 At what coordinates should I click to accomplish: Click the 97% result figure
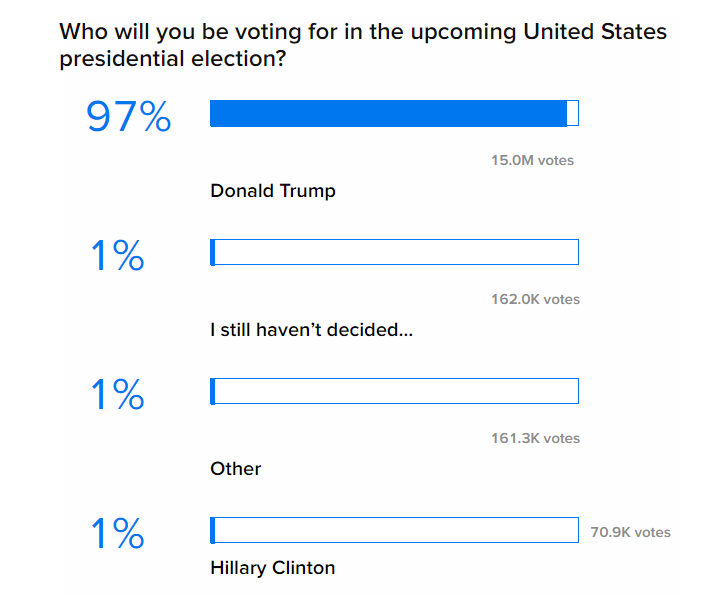click(129, 118)
